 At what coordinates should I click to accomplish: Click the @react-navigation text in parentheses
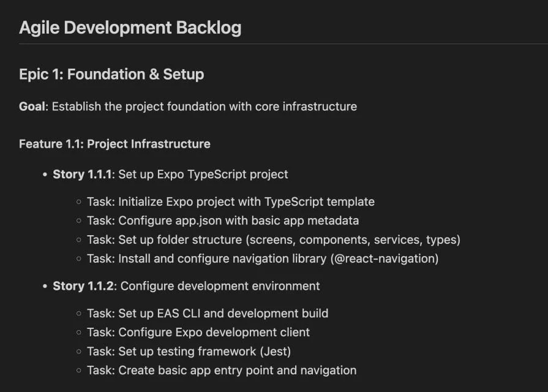[385, 258]
